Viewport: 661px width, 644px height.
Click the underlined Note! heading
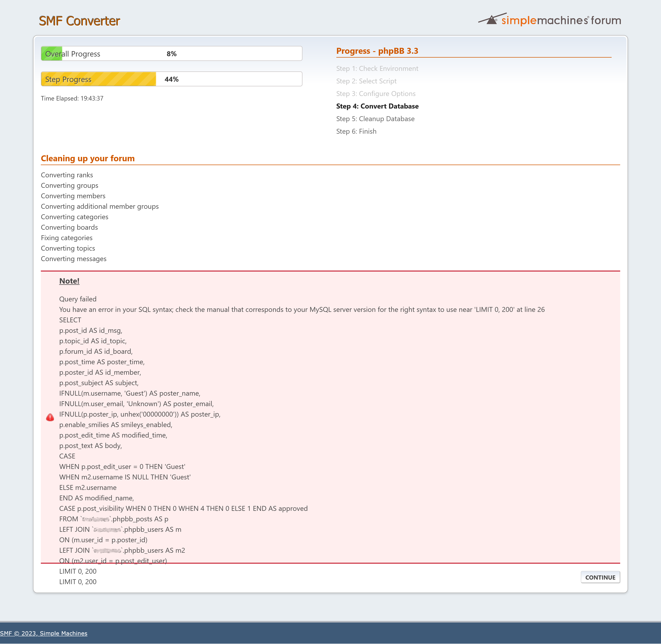pos(69,281)
